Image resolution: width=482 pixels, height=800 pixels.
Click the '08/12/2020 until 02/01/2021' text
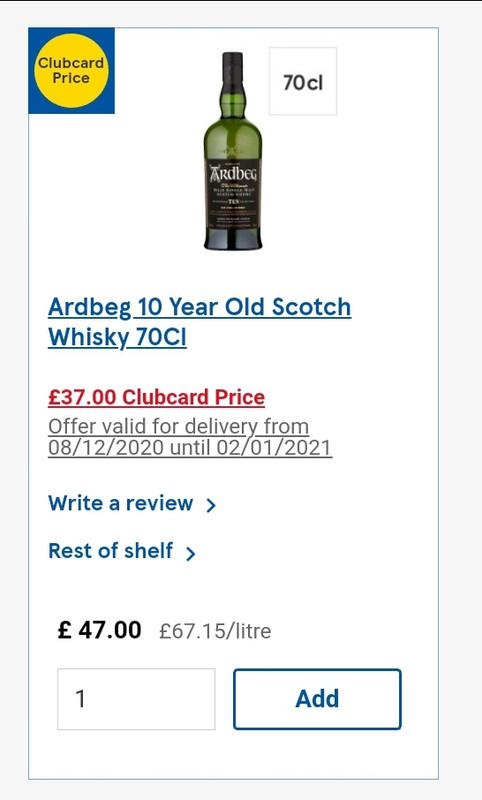point(190,447)
